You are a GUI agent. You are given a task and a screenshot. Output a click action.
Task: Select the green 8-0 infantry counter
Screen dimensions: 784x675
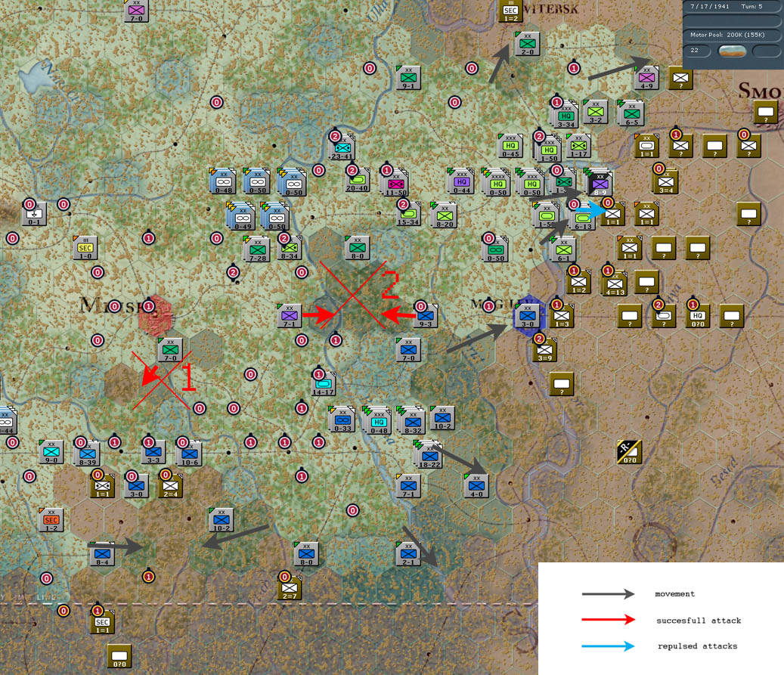pos(357,248)
